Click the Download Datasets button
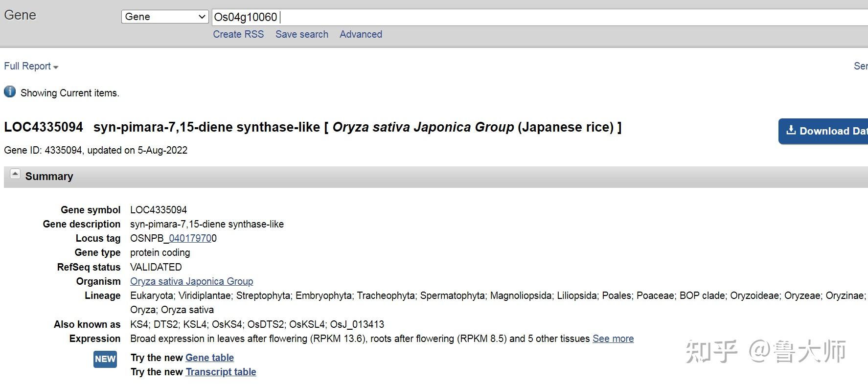This screenshot has width=868, height=386. 824,131
